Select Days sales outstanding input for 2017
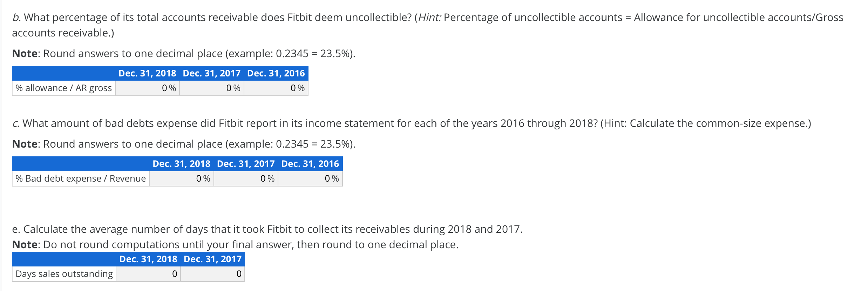 pos(212,274)
